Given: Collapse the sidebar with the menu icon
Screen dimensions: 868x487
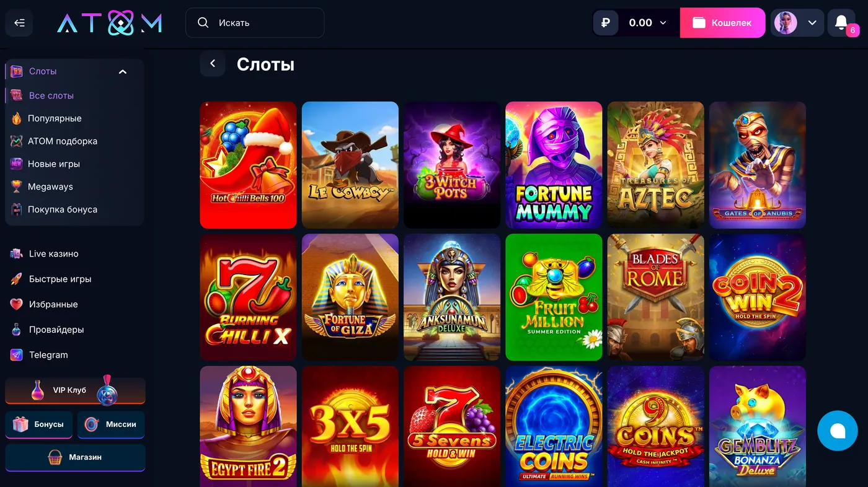Looking at the screenshot, I should [19, 23].
